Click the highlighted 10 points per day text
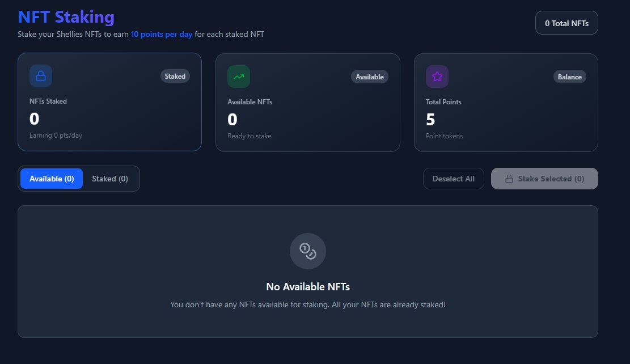This screenshot has width=630, height=364. point(162,34)
